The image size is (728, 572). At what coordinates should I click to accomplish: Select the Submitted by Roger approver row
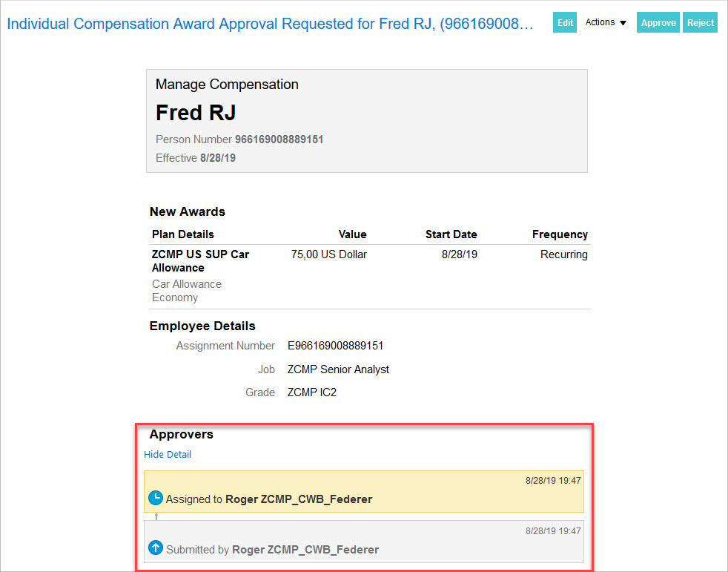[x=363, y=542]
